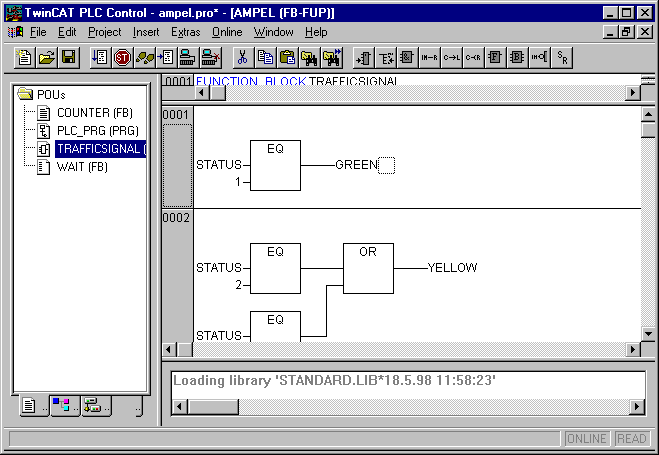Click the message window scrollbar left arrow
The width and height of the screenshot is (659, 455).
(180, 407)
